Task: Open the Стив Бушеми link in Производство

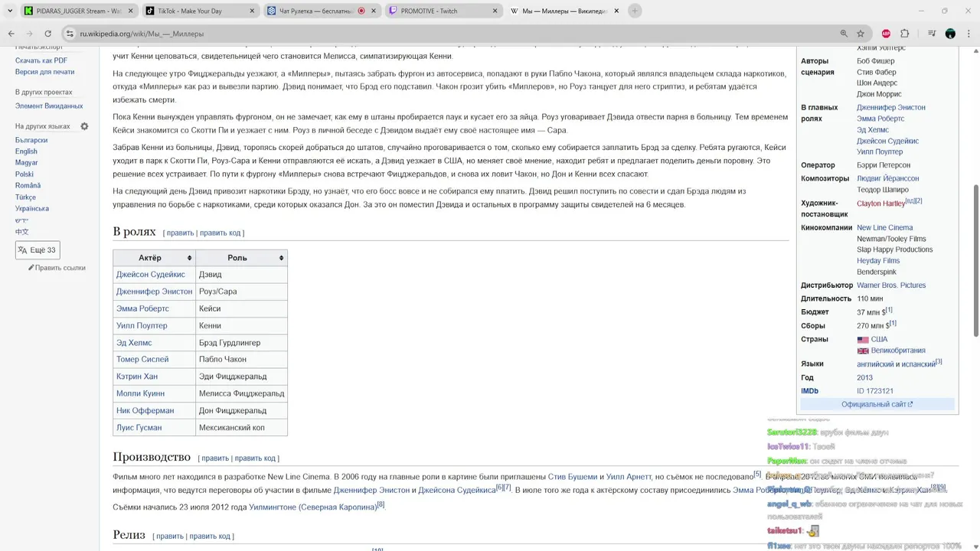Action: pos(573,477)
